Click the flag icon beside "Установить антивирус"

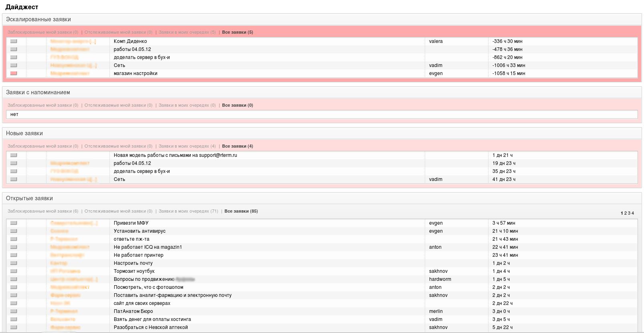(x=14, y=231)
